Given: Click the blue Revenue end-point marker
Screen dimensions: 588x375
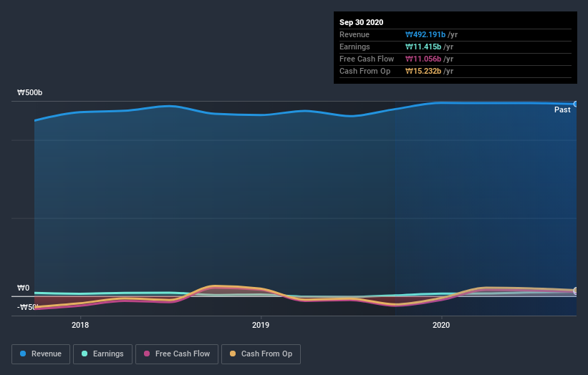Looking at the screenshot, I should pyautogui.click(x=575, y=104).
